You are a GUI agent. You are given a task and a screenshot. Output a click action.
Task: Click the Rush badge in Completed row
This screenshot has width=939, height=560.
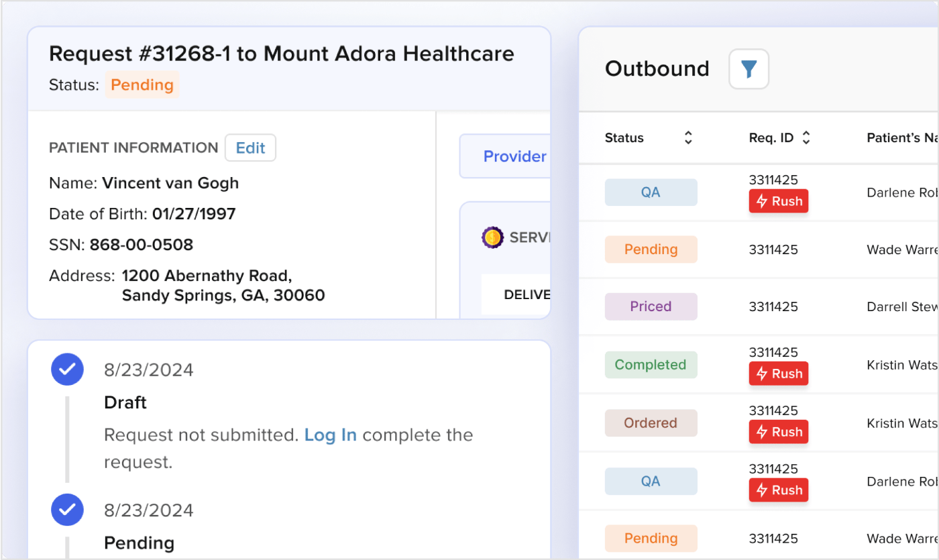(x=778, y=374)
